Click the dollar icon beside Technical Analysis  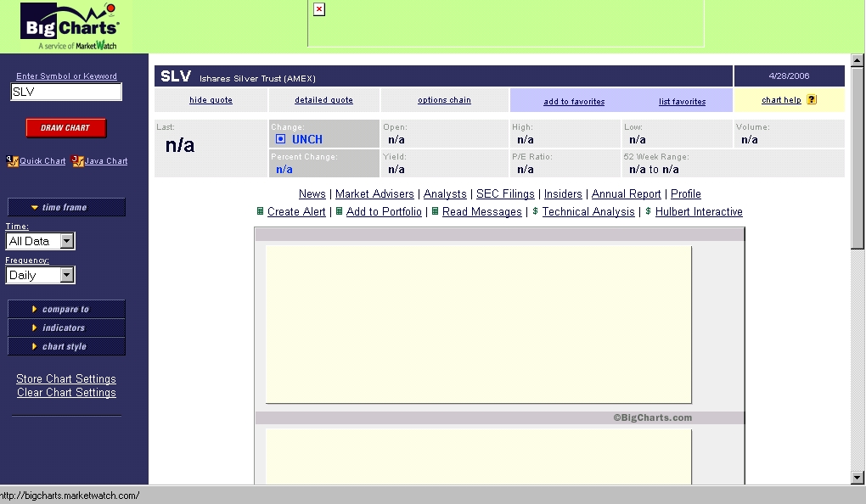[x=535, y=211]
